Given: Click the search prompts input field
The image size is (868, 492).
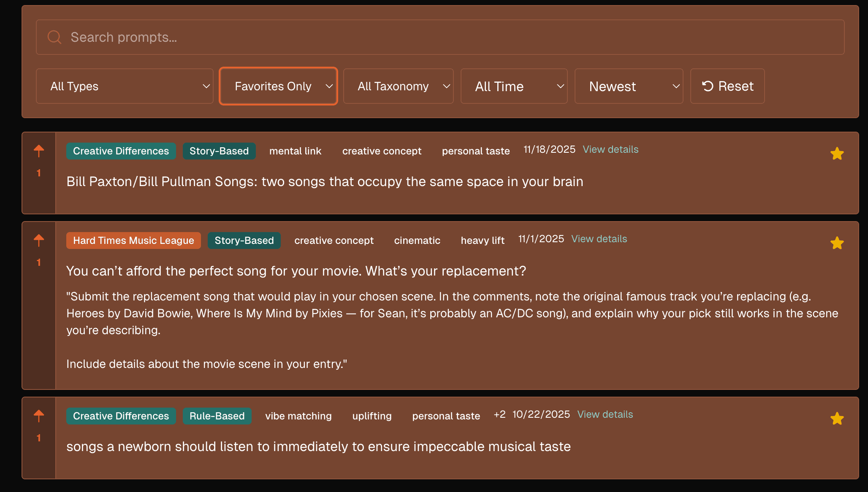Looking at the screenshot, I should coord(296,37).
